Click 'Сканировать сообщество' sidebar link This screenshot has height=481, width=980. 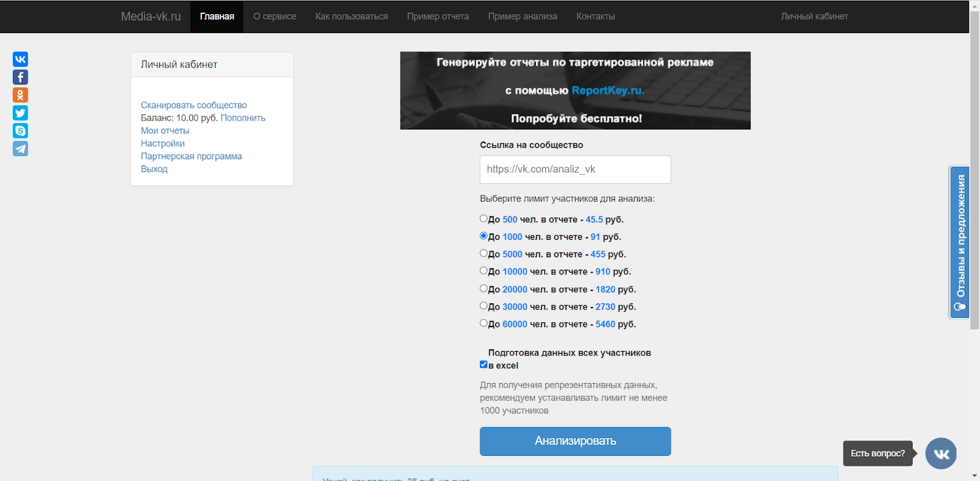pos(194,105)
